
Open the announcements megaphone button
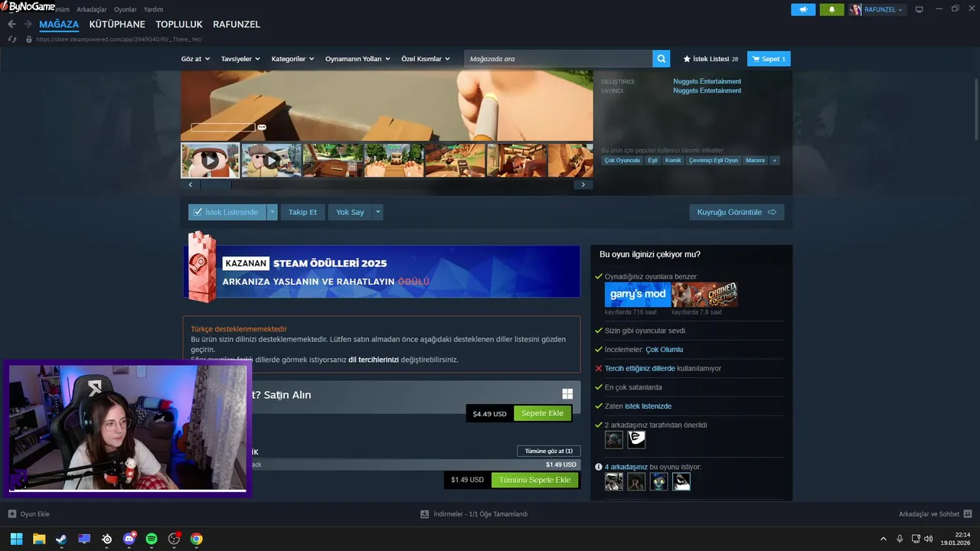[x=803, y=9]
